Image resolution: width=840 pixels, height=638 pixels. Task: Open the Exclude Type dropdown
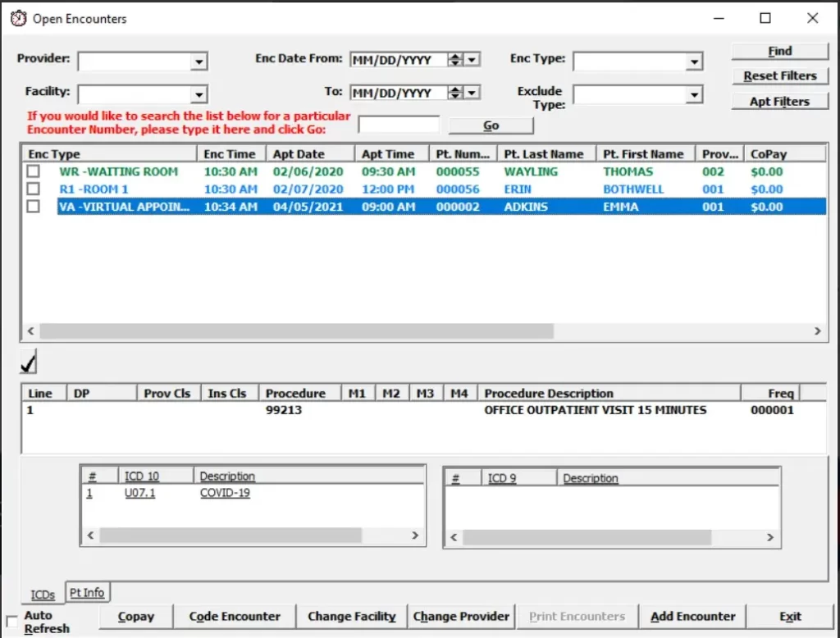[694, 94]
